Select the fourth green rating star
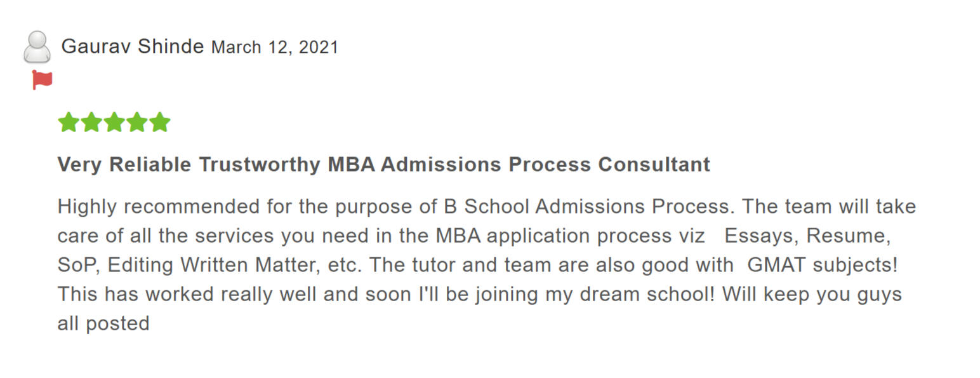 (x=137, y=122)
